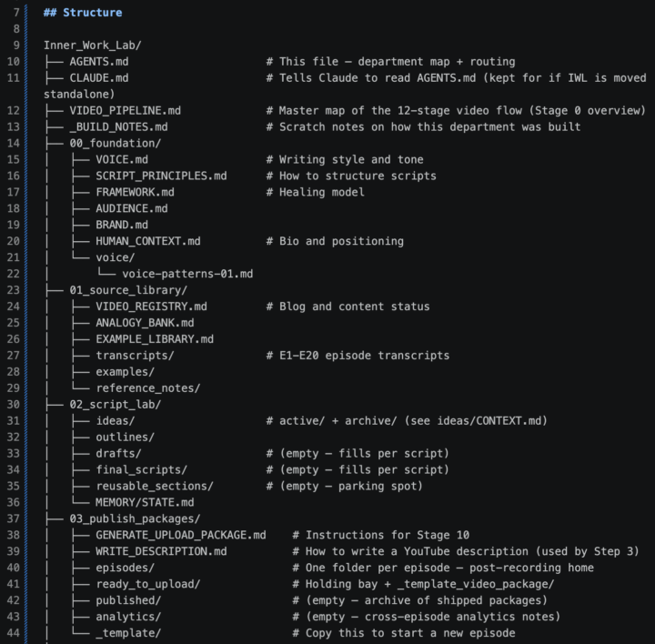Image resolution: width=655 pixels, height=644 pixels.
Task: Click GENERATE_UPLOAD_PACKAGE.md file name
Action: click(181, 535)
